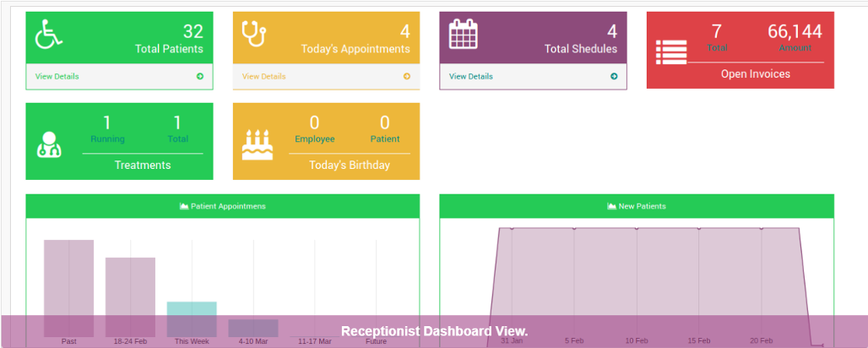Open View Details under Total Shedules
868x348 pixels.
(471, 77)
